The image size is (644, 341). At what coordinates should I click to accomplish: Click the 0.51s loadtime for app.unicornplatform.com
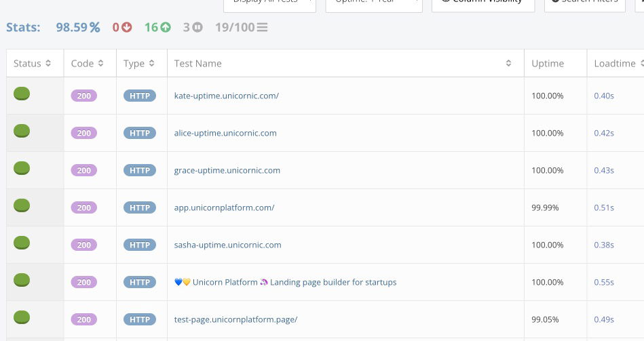click(603, 208)
